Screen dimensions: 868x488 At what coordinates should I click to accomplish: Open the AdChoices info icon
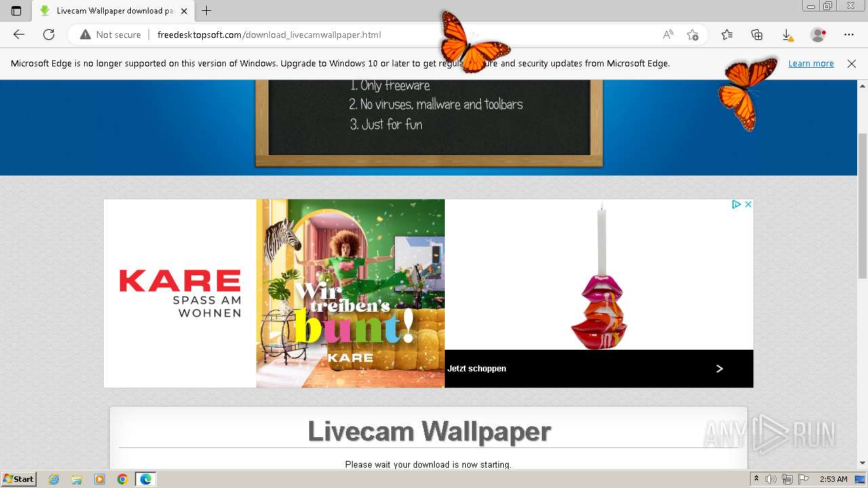coord(736,204)
